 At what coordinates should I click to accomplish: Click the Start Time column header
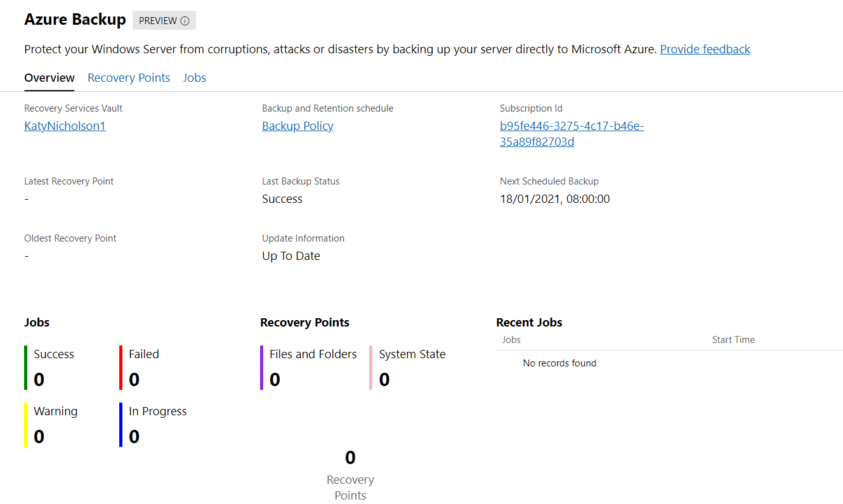tap(733, 340)
